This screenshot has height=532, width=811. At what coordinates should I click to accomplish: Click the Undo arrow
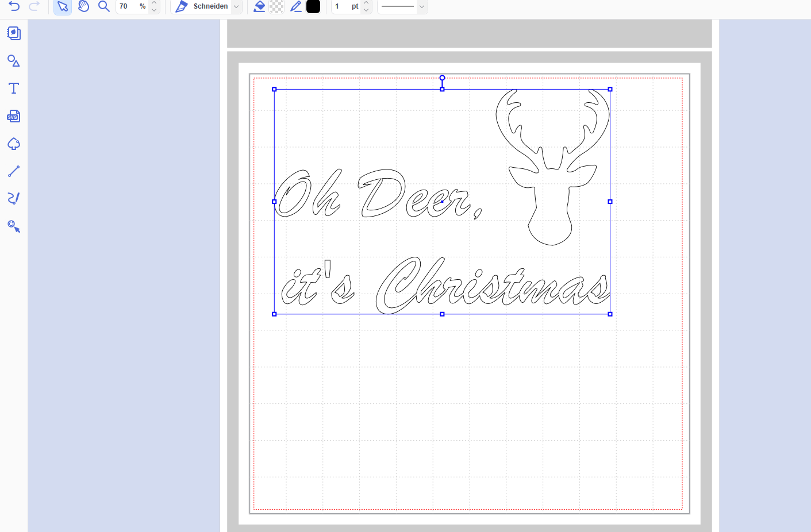14,6
